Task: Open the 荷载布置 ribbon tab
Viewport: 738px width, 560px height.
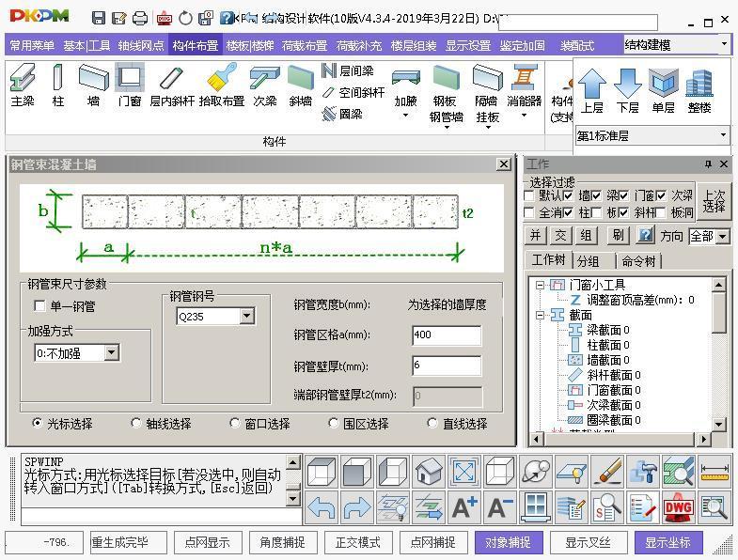Action: [x=305, y=46]
